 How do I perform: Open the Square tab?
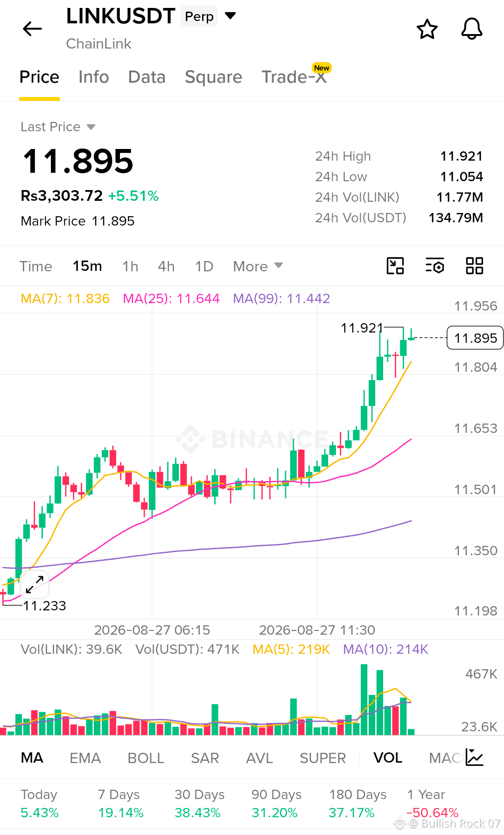(x=214, y=77)
